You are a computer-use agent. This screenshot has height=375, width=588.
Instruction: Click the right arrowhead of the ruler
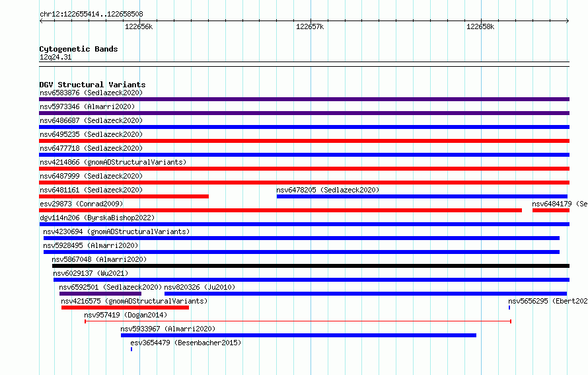568,21
